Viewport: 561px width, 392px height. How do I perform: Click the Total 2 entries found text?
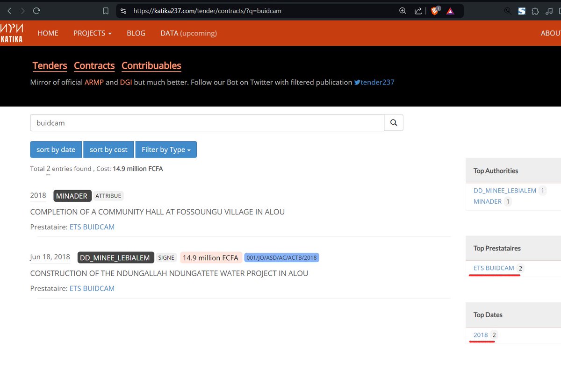coord(61,169)
